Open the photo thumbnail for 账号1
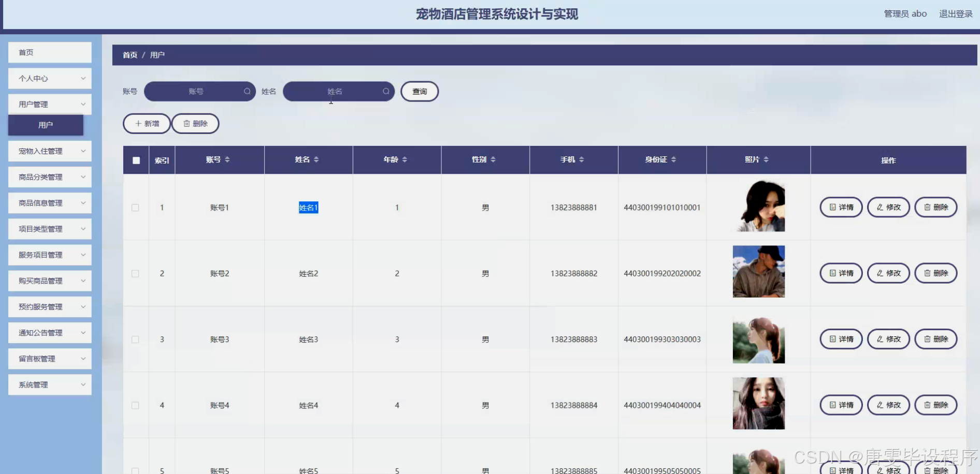Screen dimensions: 980x474 tap(758, 205)
